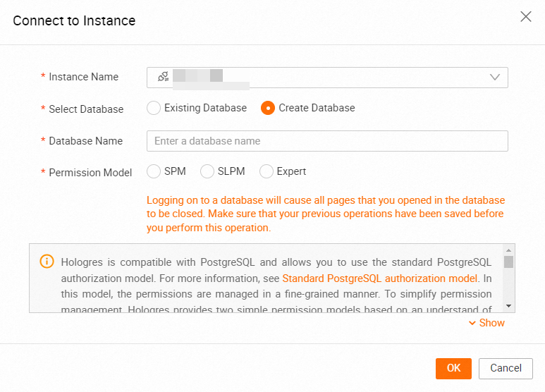Select the SPM permission model

point(154,171)
